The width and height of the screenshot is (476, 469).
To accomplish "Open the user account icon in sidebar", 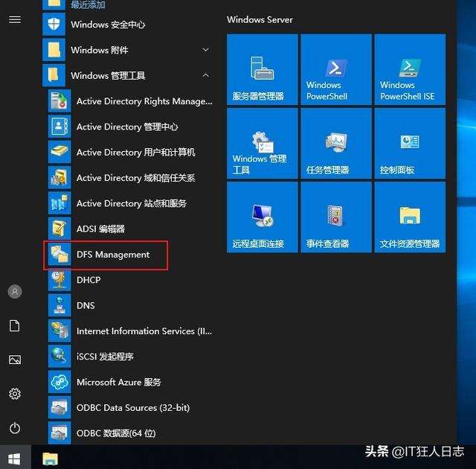I will (15, 292).
